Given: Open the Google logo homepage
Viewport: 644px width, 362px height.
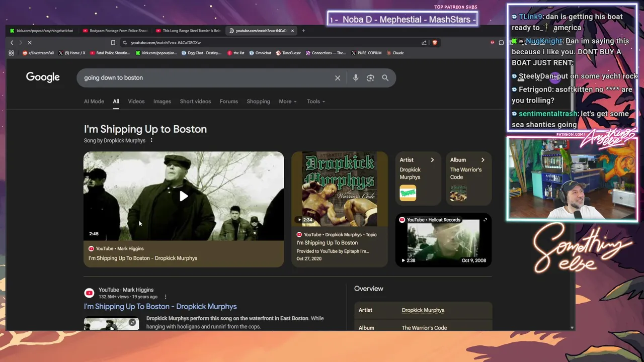Looking at the screenshot, I should tap(43, 77).
